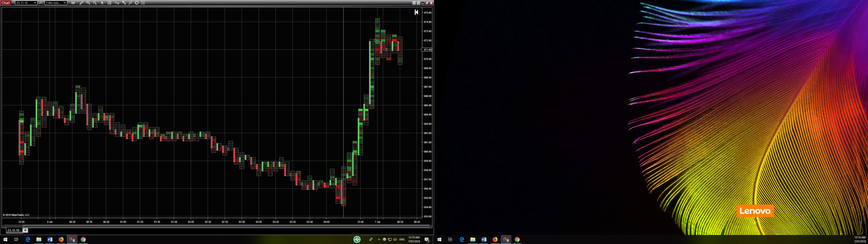Click the return-to-latest-bar arrow on chart
Viewport: 868px width, 244px height.
click(416, 12)
